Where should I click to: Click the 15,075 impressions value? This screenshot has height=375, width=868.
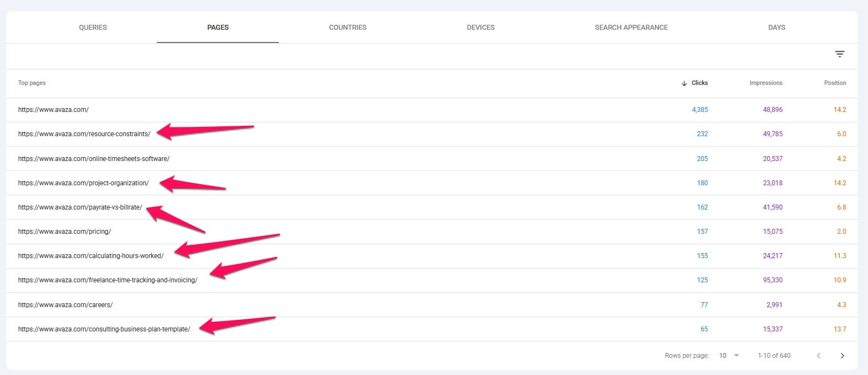tap(772, 231)
